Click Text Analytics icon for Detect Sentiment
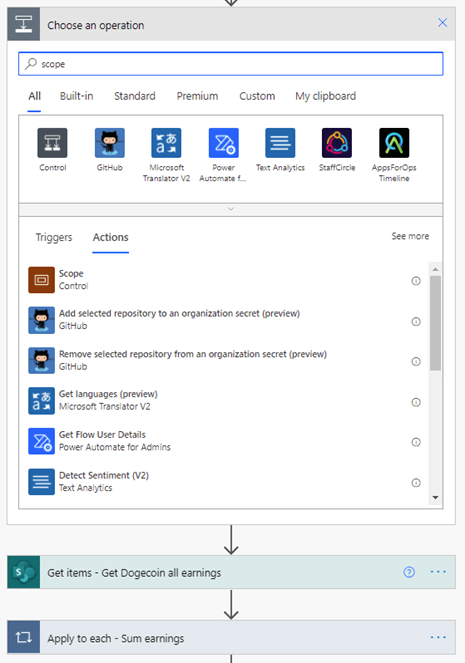Screen dimensions: 465x663 click(x=41, y=482)
